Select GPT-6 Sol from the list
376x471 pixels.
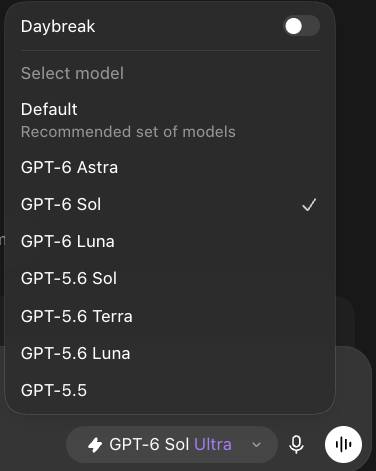tap(170, 204)
